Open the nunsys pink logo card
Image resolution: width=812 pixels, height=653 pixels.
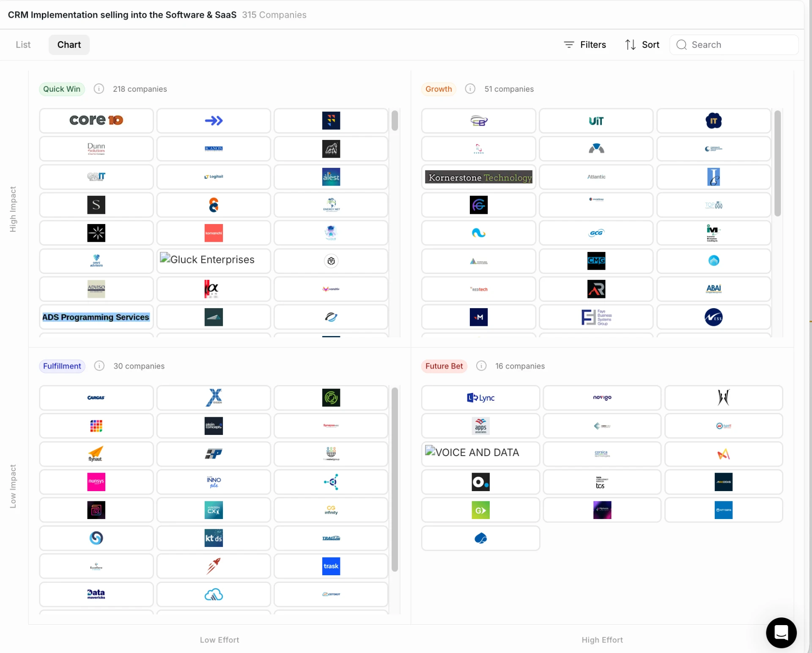tap(96, 482)
